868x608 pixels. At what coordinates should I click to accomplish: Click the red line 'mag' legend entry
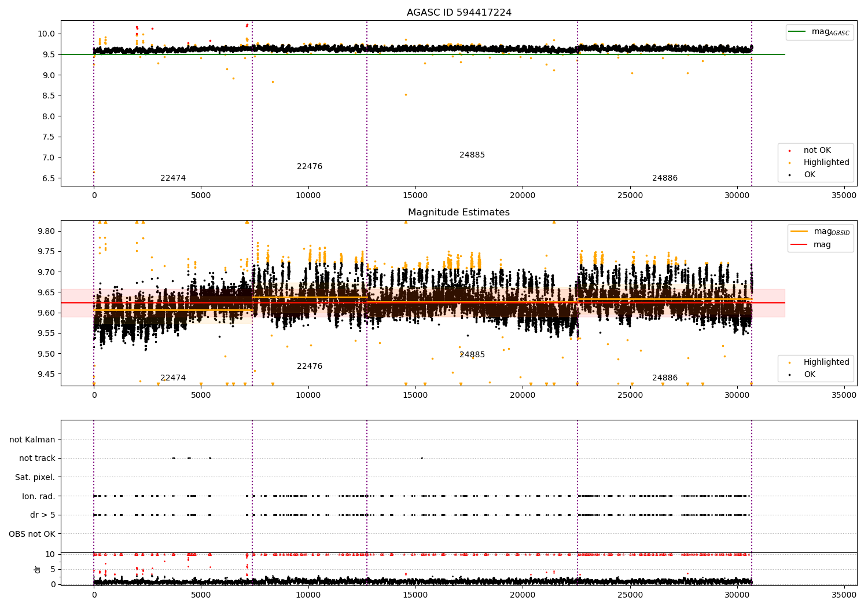coord(822,245)
